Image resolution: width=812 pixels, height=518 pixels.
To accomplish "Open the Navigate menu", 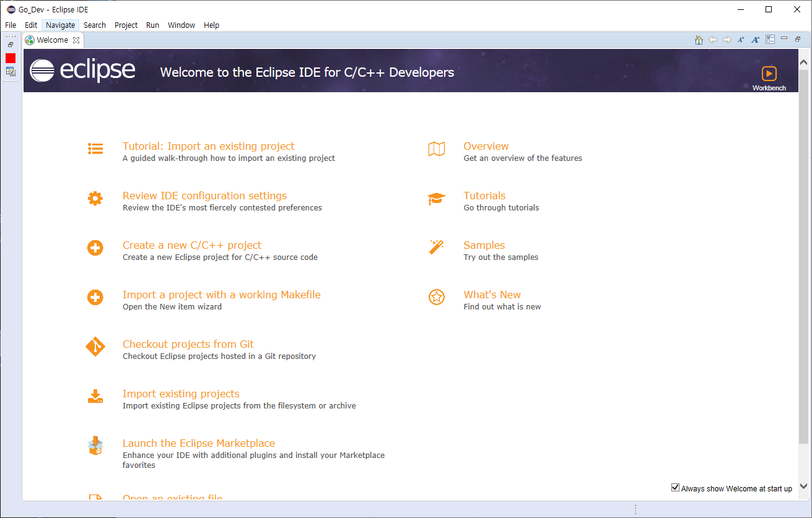I will [60, 25].
